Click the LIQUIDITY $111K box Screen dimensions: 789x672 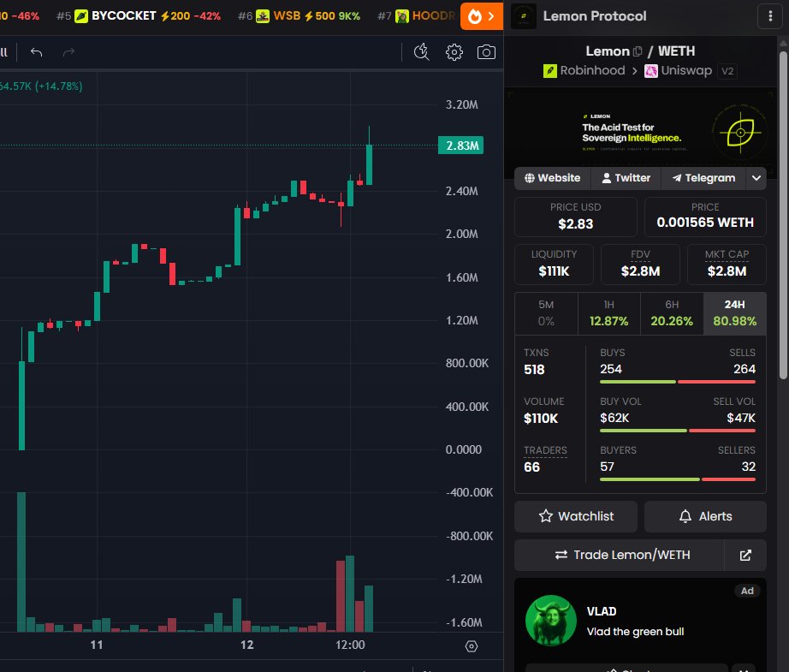(x=554, y=264)
